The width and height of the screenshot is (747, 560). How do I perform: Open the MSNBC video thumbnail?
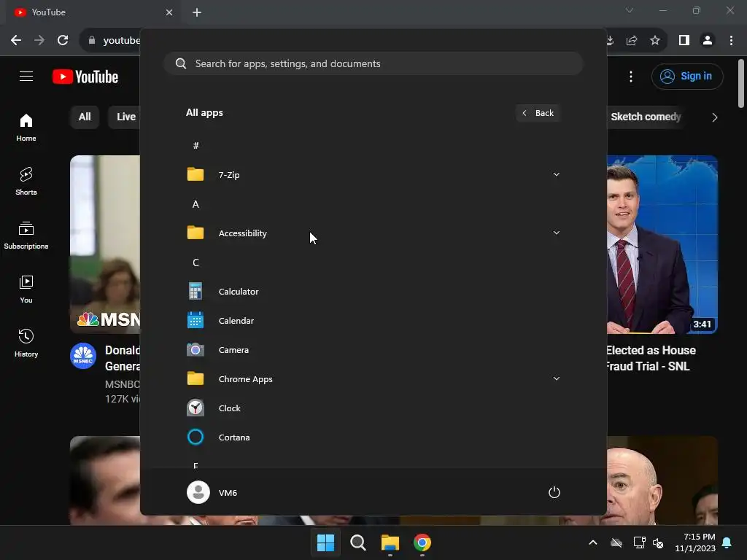pyautogui.click(x=105, y=244)
